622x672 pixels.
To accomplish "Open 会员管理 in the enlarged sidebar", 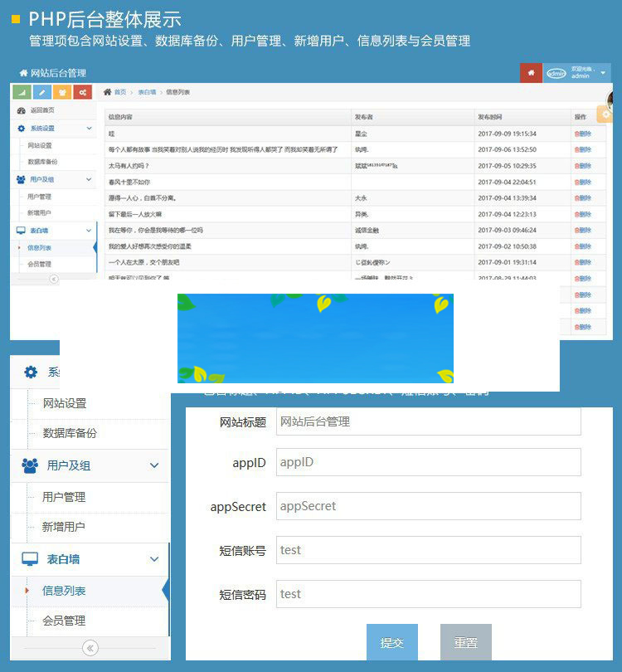I will pos(64,621).
